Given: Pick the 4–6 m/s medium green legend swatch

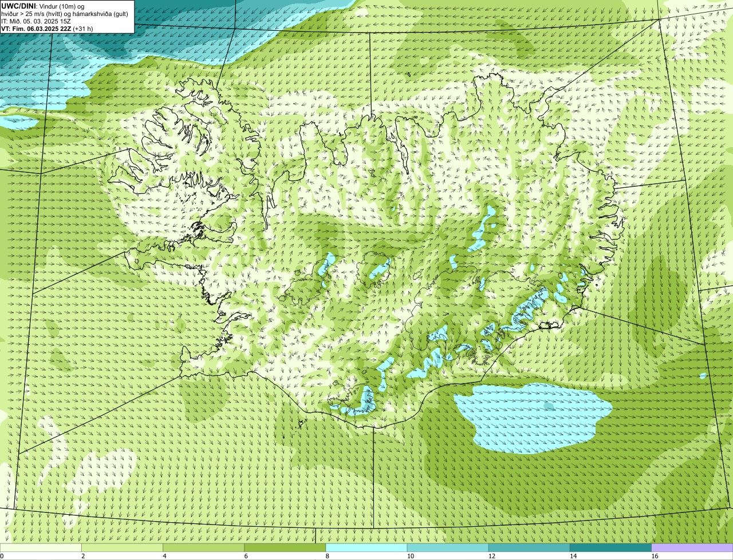Looking at the screenshot, I should pyautogui.click(x=204, y=547).
